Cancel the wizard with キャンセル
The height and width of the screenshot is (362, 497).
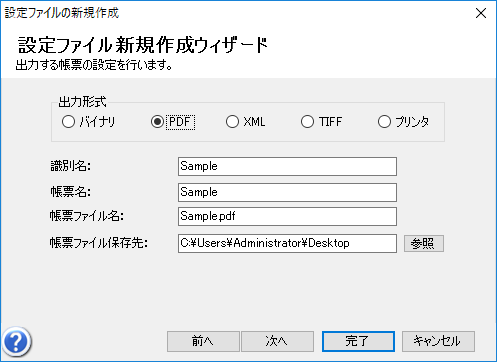point(438,341)
